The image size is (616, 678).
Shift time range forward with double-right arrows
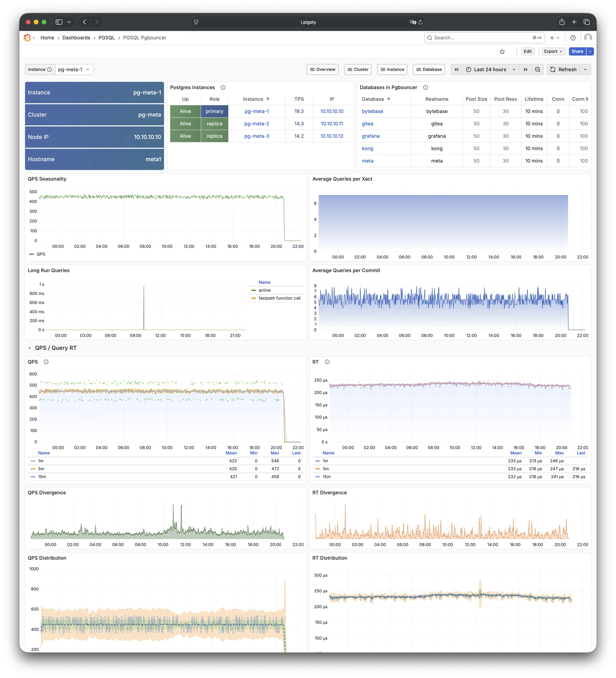[x=525, y=70]
